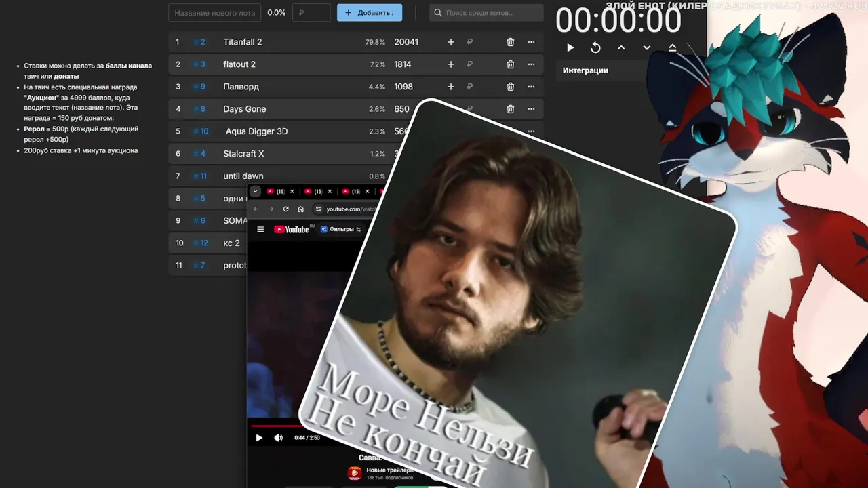Mute the YouTube video volume
This screenshot has width=868, height=488.
click(278, 438)
